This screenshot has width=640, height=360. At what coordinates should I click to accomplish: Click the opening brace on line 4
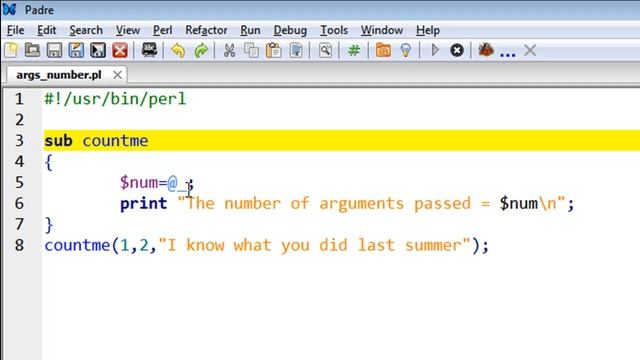(x=49, y=162)
